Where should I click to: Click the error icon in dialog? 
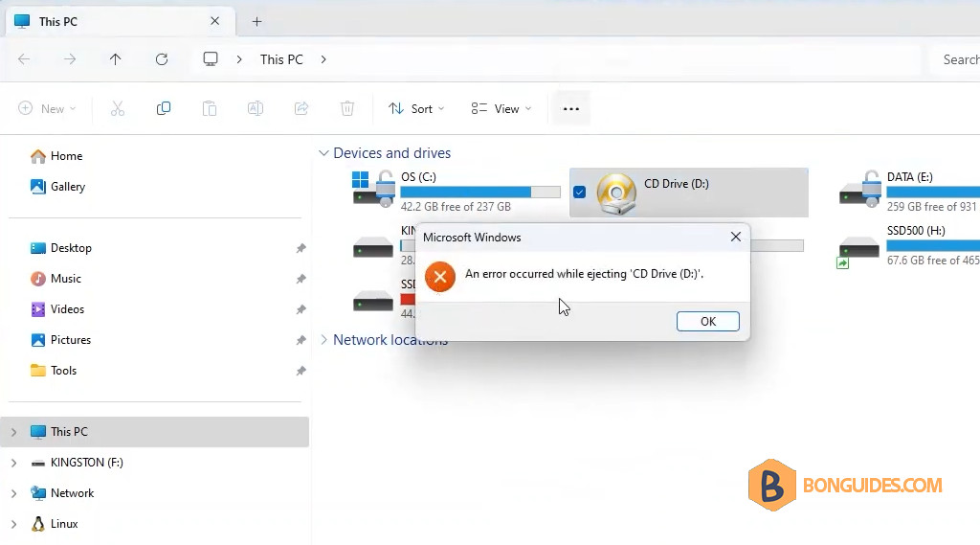[440, 277]
